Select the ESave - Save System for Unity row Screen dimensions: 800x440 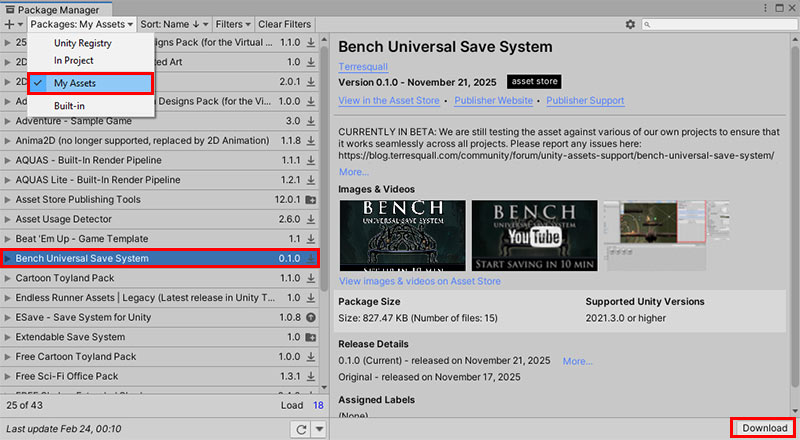click(160, 317)
